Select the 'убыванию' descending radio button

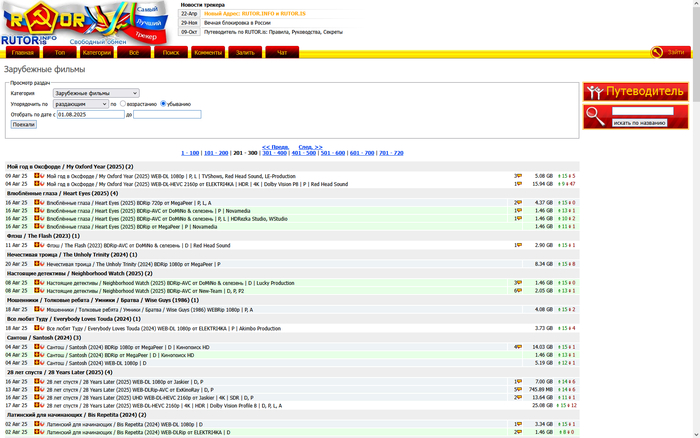click(x=163, y=104)
